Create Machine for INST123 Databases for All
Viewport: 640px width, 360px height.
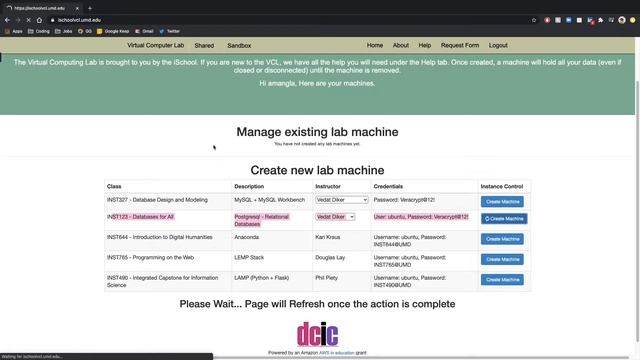tap(504, 219)
